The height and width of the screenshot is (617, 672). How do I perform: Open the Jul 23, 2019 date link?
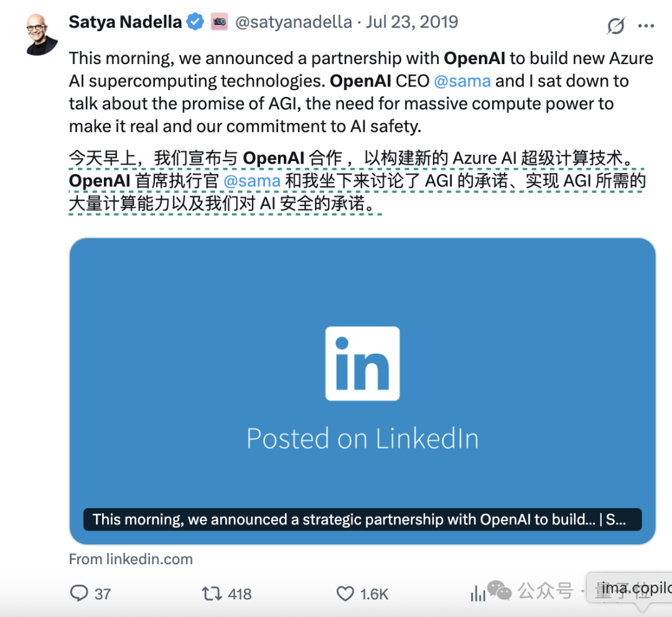[x=413, y=21]
